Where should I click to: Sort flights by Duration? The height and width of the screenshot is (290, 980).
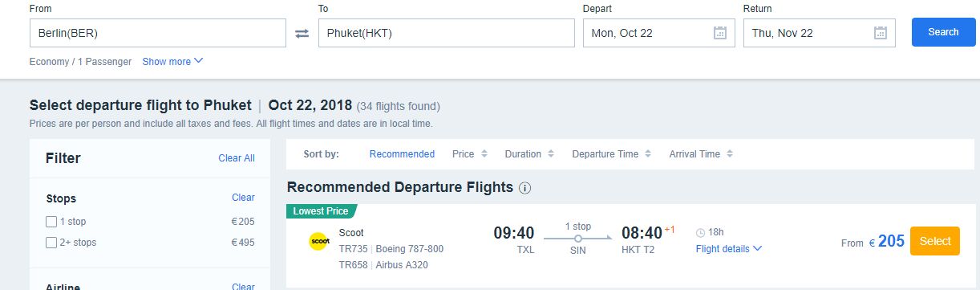pyautogui.click(x=523, y=154)
